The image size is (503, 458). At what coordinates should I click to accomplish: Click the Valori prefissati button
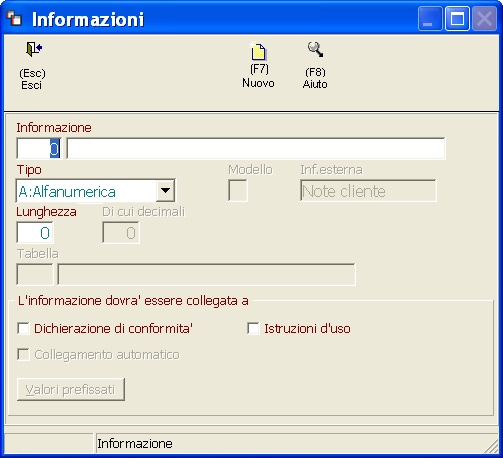(71, 389)
